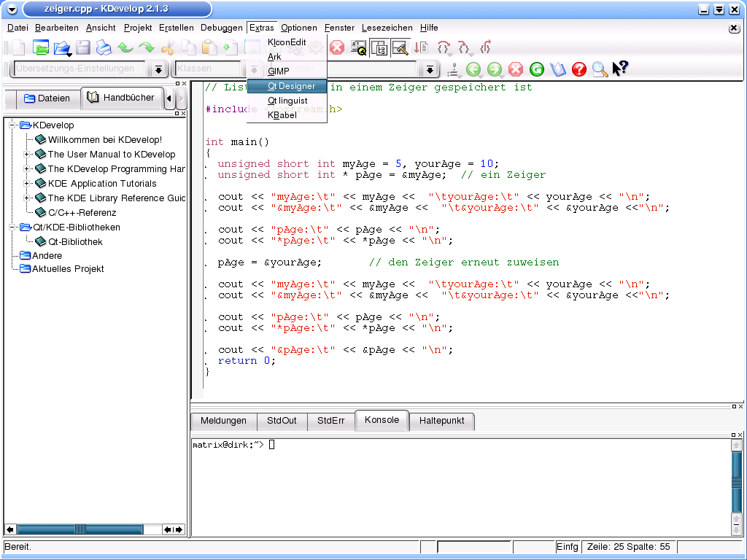Screen dimensions: 747x560
Task: Switch to the StdOut tab
Action: click(282, 421)
